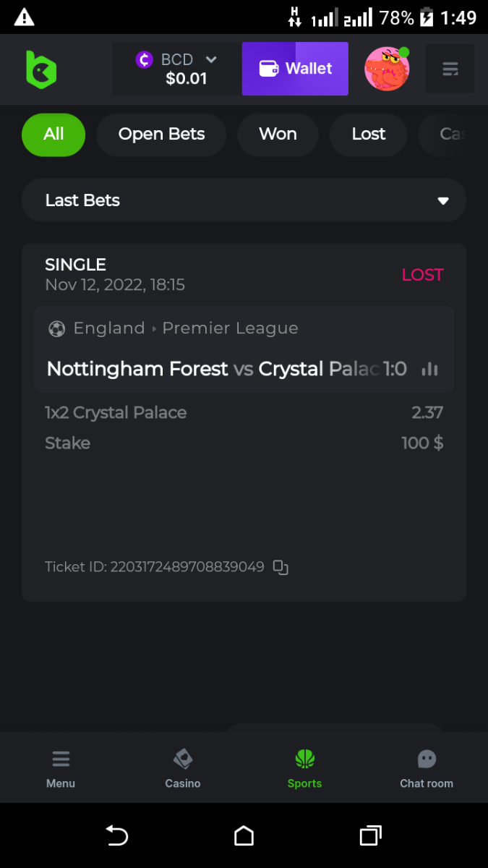Go to the Casino section
This screenshot has height=868, width=488.
[183, 768]
